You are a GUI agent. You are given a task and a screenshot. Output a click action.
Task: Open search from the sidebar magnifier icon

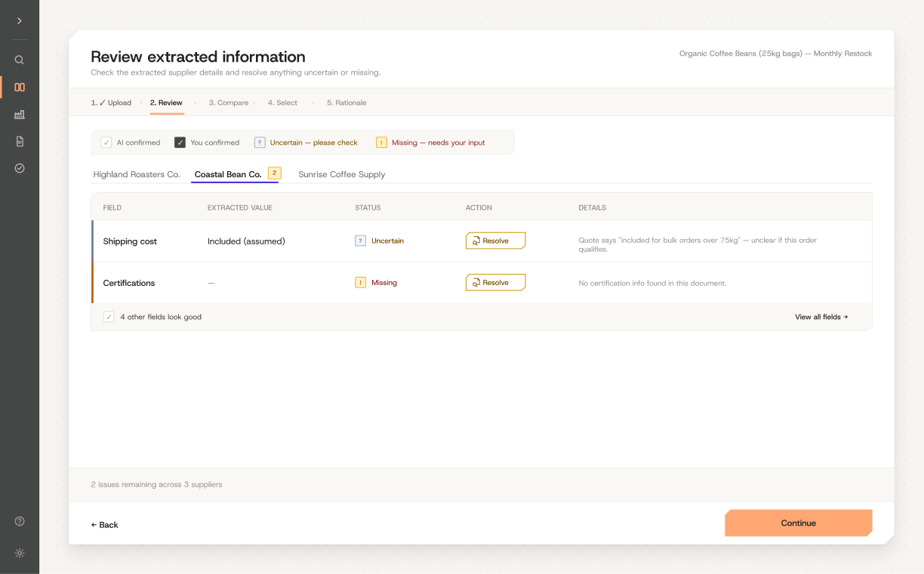point(20,60)
